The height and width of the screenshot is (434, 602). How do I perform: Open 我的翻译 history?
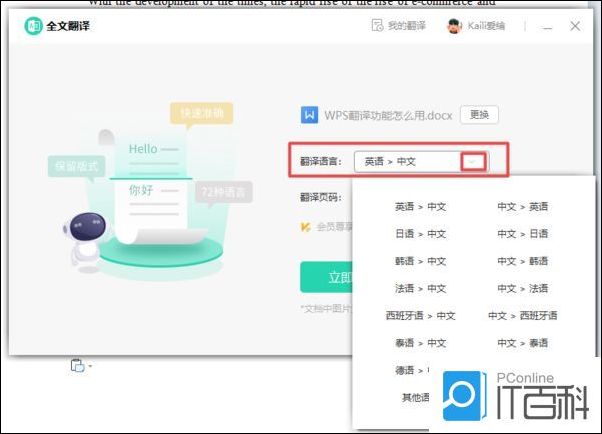point(399,26)
